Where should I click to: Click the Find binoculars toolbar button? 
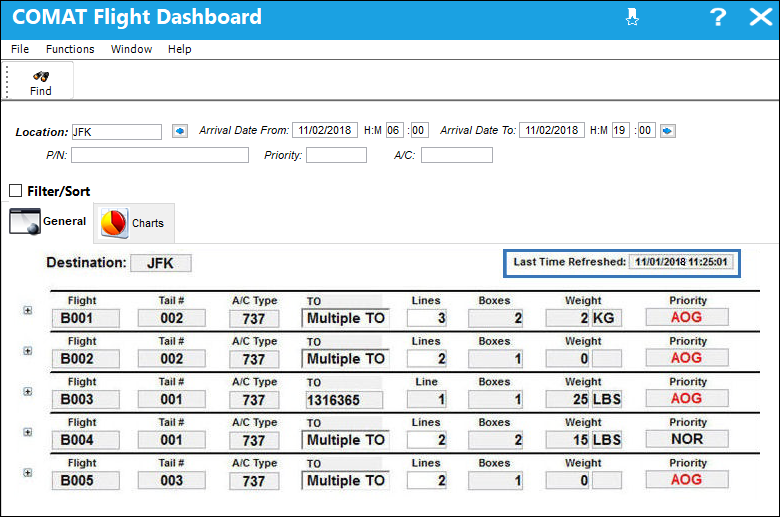40,83
